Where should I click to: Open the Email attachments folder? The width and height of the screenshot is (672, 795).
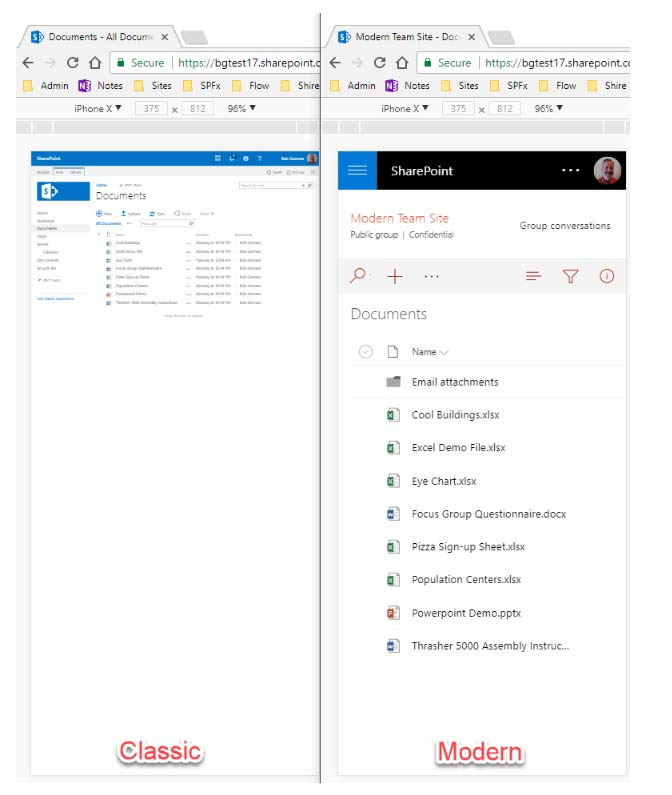pyautogui.click(x=454, y=382)
